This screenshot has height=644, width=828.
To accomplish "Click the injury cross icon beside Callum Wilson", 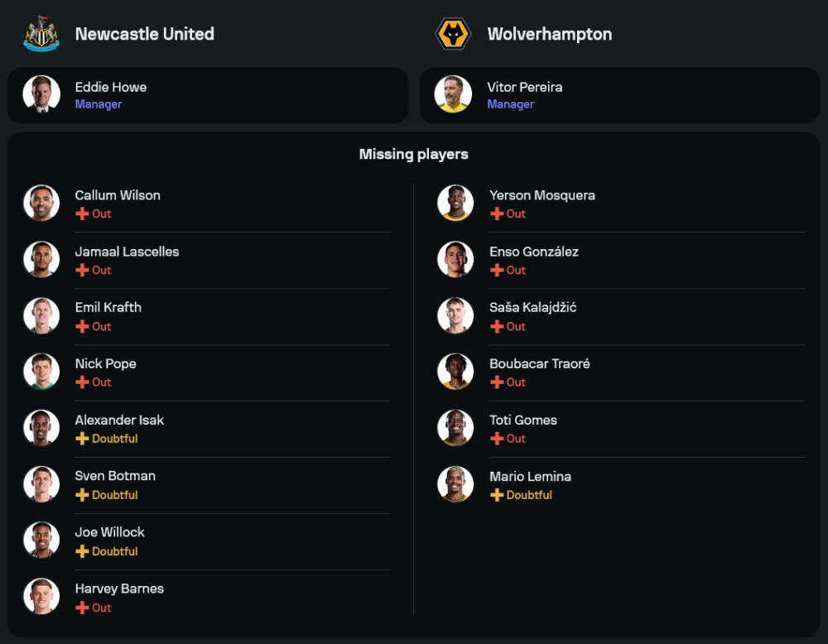I will point(82,214).
